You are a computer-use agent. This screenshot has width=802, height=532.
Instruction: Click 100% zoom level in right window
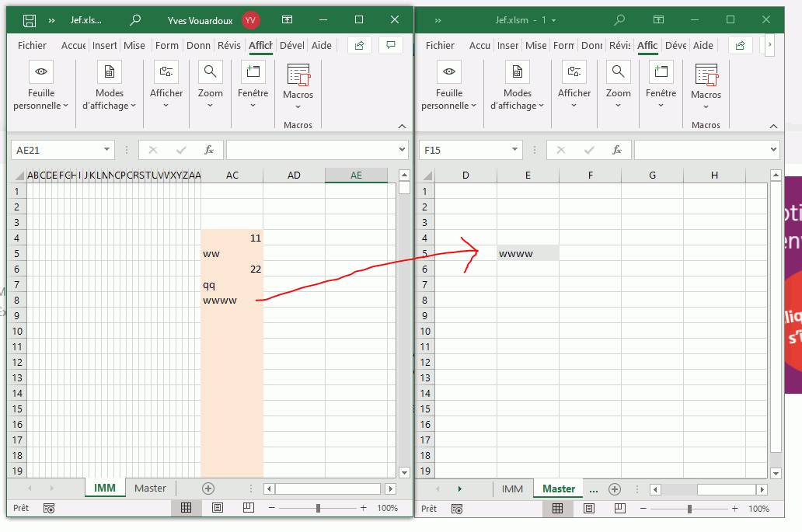pyautogui.click(x=758, y=509)
